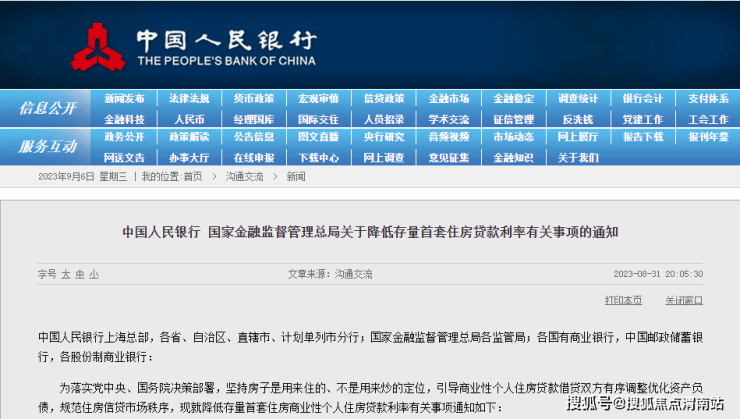Viewport: 740px width, 419px height.
Task: Open 学术交流 menu item
Action: click(449, 120)
